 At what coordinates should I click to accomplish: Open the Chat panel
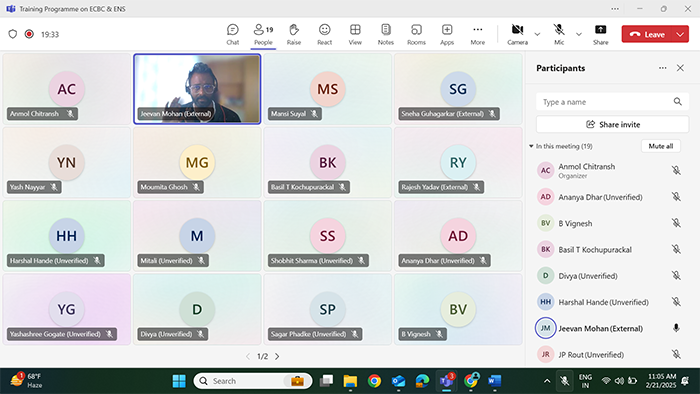tap(233, 34)
